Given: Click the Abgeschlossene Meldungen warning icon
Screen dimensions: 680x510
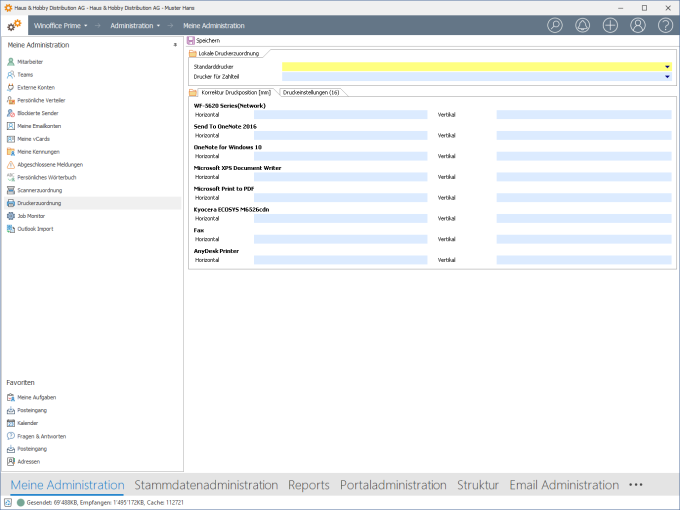Looking at the screenshot, I should [x=11, y=164].
